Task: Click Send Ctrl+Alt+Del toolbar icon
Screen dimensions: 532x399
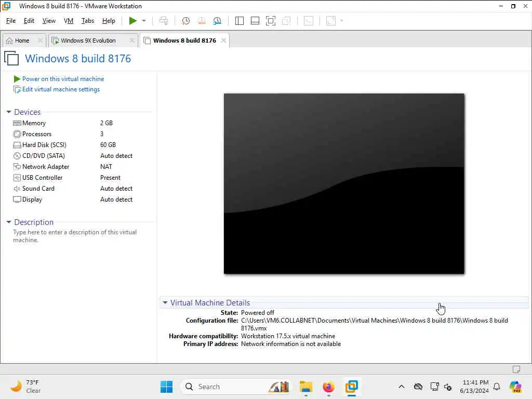Action: [x=164, y=21]
